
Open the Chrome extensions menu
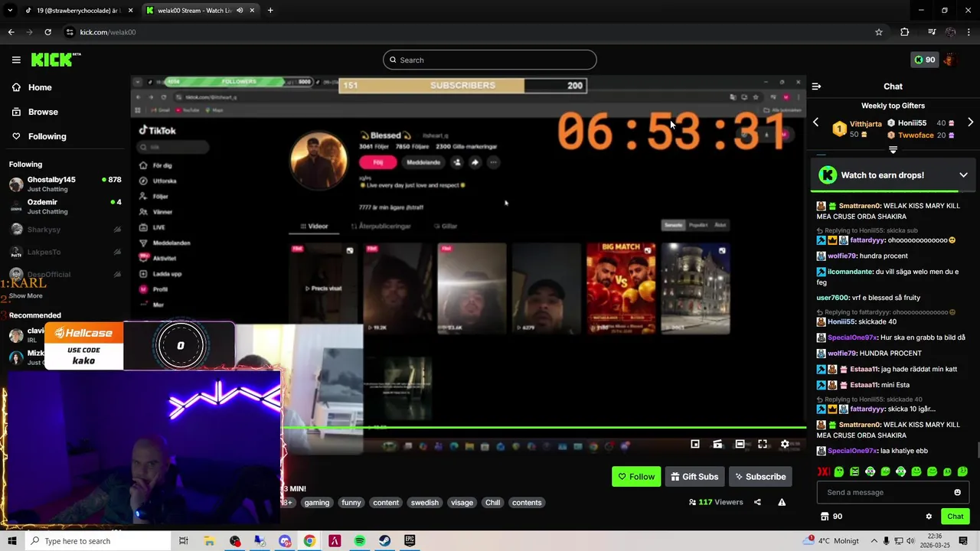904,32
